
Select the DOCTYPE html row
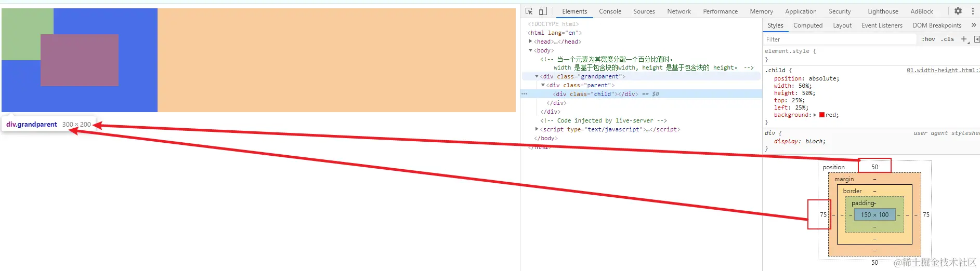pos(553,24)
